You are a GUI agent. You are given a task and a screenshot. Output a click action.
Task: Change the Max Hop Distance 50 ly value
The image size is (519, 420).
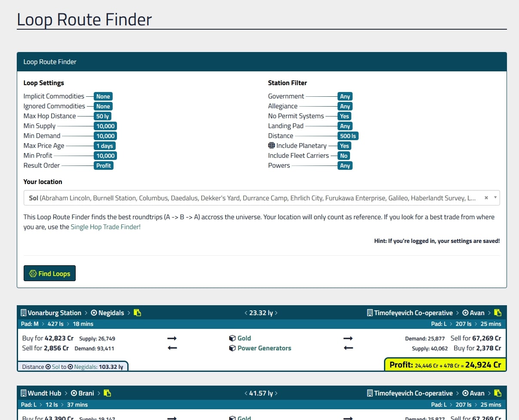tap(103, 116)
